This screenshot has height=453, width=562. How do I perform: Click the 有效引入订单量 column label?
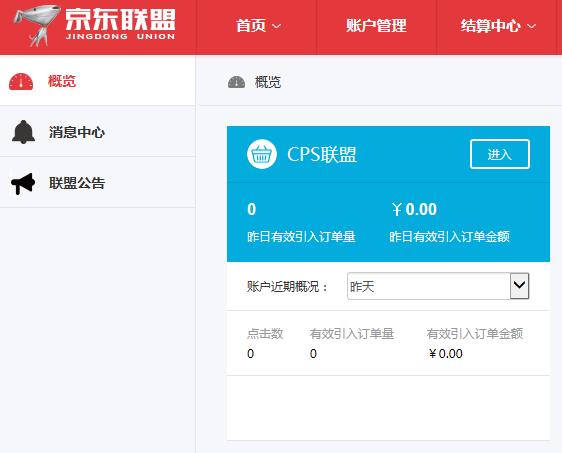pyautogui.click(x=352, y=334)
